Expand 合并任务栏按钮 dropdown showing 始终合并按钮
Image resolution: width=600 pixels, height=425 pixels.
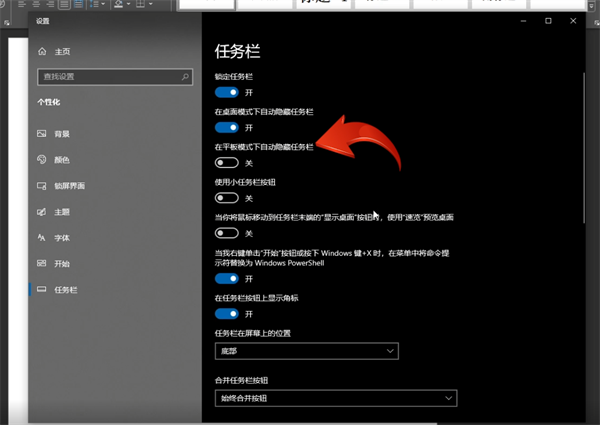[336, 399]
